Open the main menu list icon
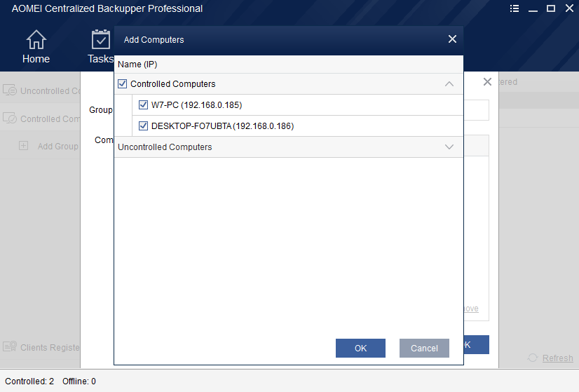 515,8
